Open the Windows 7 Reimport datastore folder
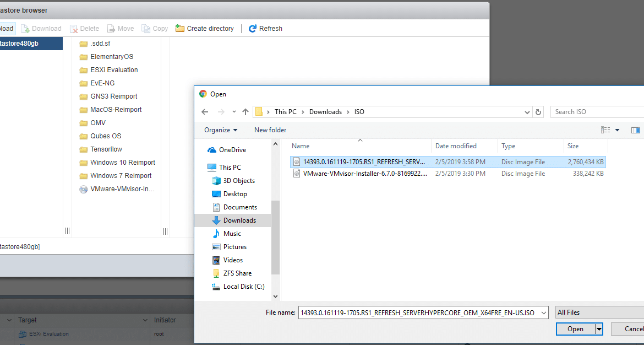 coord(115,176)
